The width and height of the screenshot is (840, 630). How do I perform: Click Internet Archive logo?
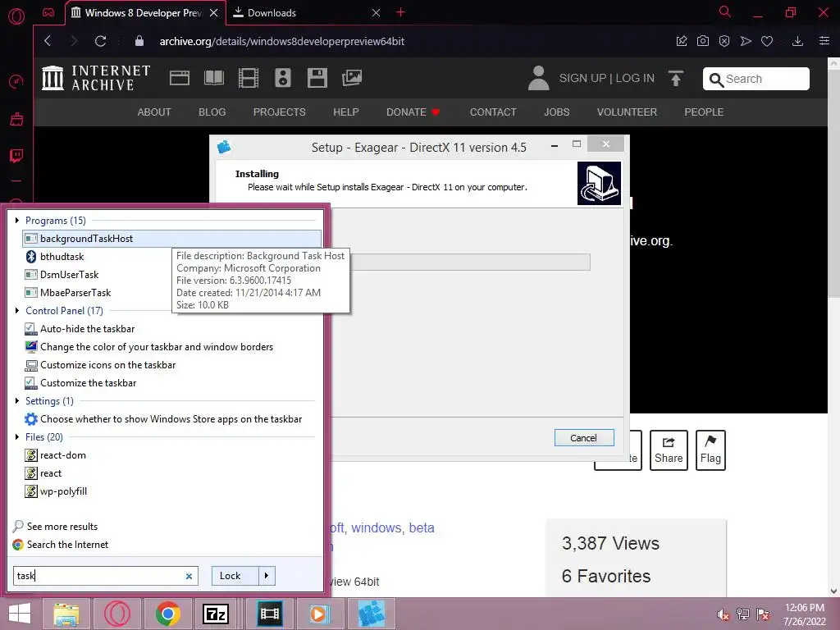click(96, 78)
